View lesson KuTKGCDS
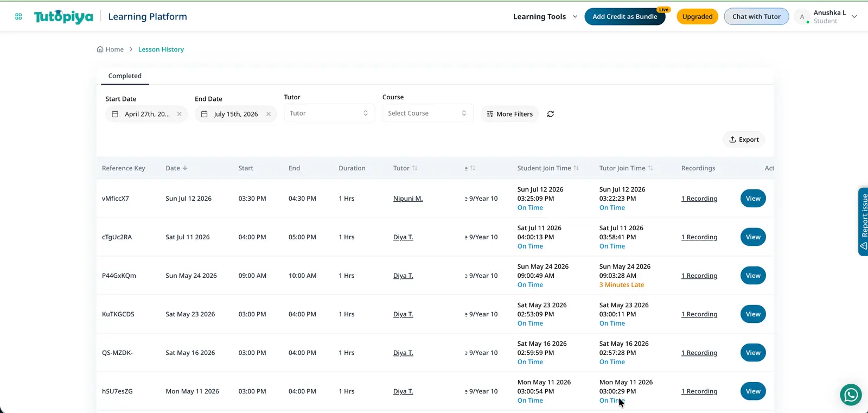 coord(753,314)
